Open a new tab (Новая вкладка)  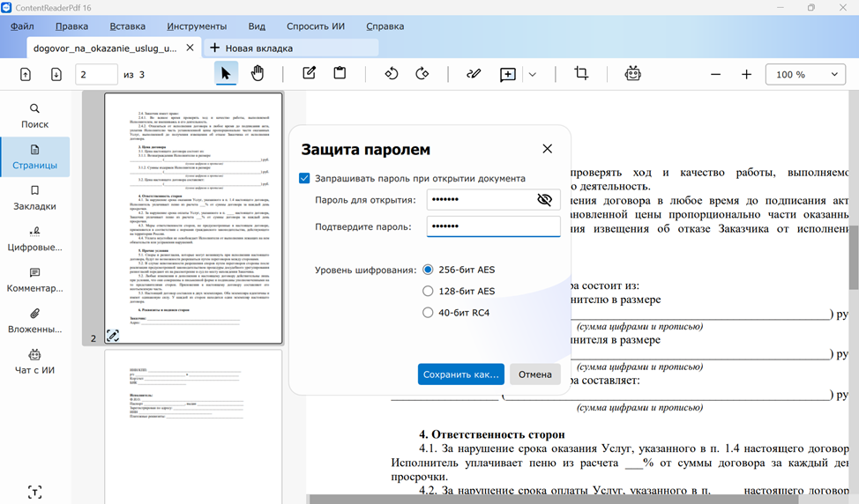tap(251, 48)
